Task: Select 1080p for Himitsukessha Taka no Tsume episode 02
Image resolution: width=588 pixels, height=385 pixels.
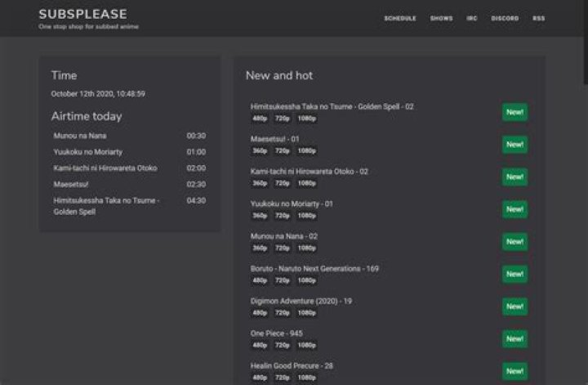Action: tap(306, 119)
